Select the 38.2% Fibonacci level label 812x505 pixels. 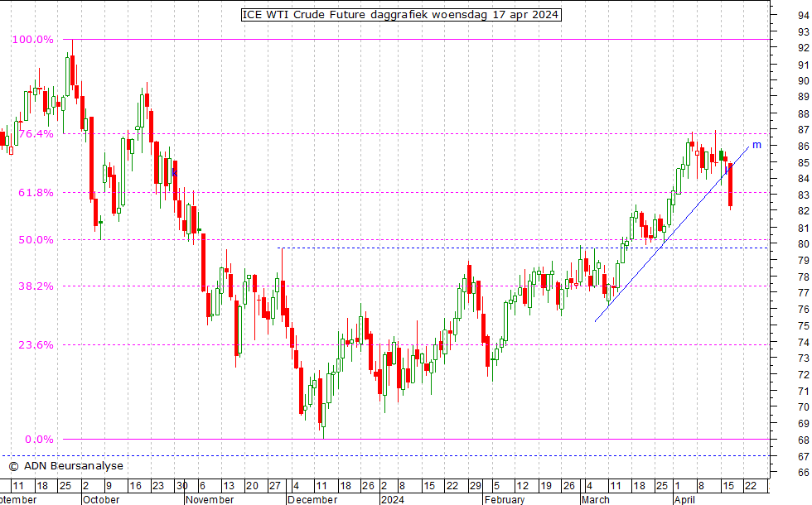[x=36, y=286]
